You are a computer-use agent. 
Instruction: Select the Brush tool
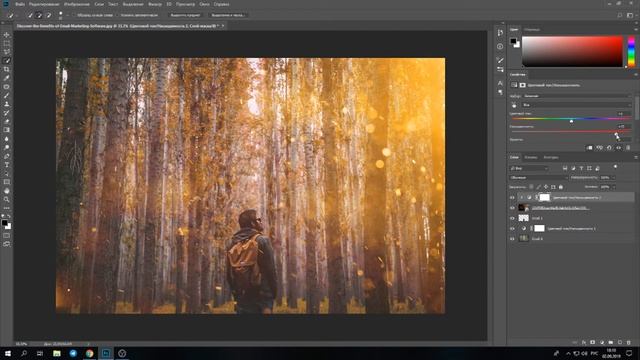coord(7,96)
